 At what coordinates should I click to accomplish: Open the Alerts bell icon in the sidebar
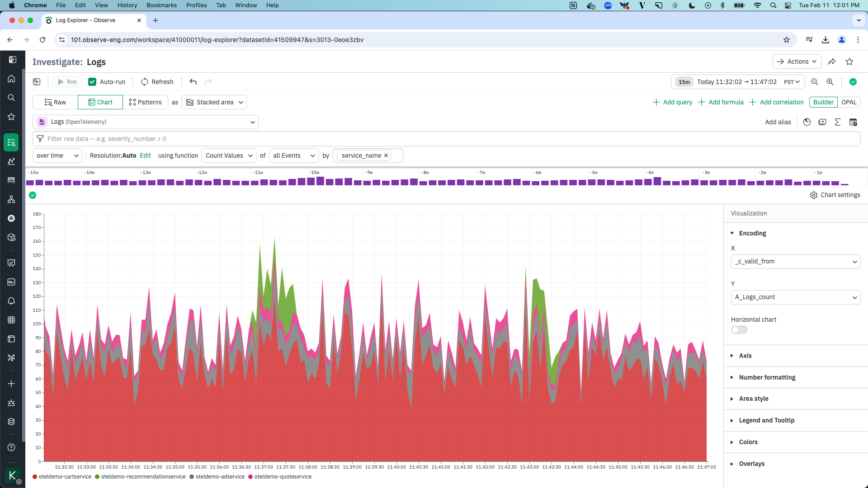(11, 301)
